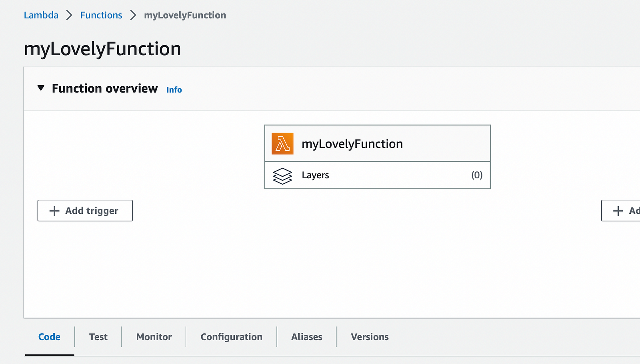The height and width of the screenshot is (364, 640).
Task: Click the Layers count (0)
Action: coord(477,175)
